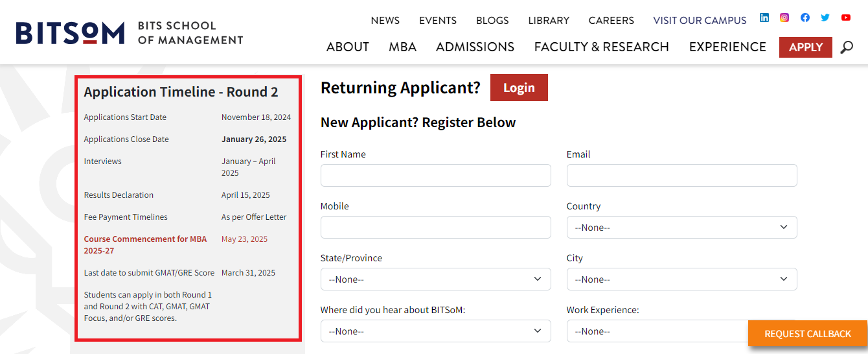Click the 'April 15, 2025' results date
This screenshot has height=354, width=868.
point(246,195)
